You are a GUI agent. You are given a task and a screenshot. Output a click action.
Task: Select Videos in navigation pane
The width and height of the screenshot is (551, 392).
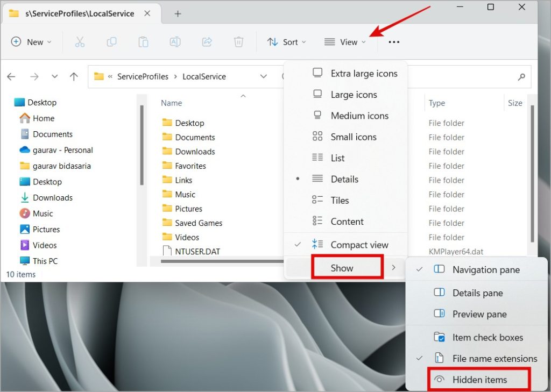tap(38, 245)
